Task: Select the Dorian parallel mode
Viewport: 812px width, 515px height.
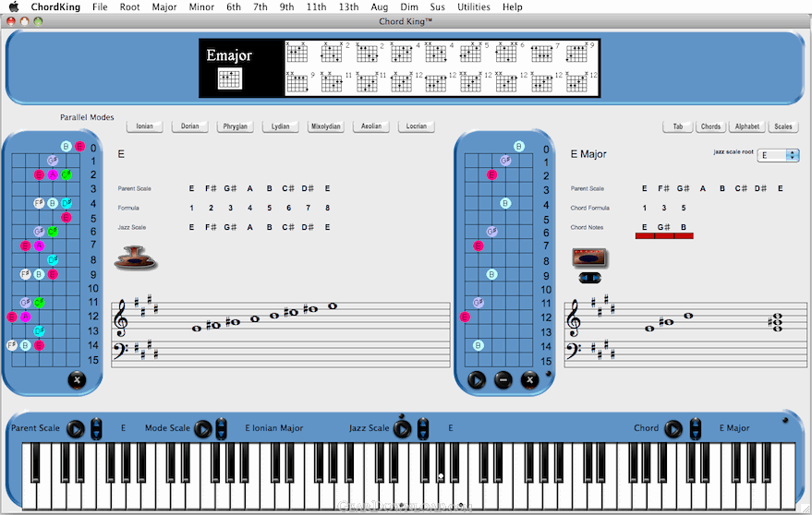Action: 189,126
